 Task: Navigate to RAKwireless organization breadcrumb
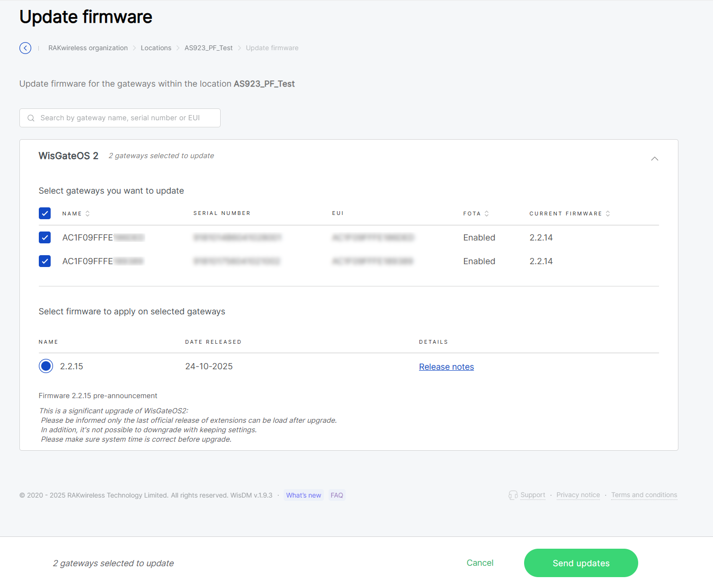click(88, 48)
